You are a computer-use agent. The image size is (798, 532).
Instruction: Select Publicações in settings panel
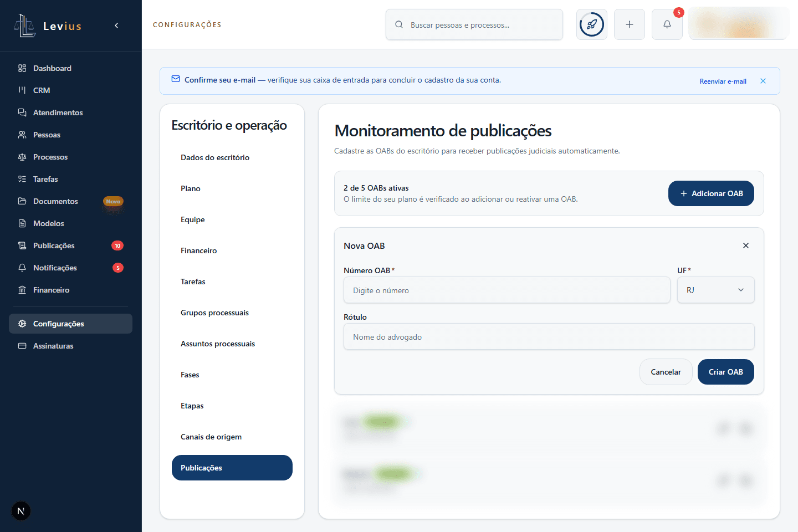tap(232, 468)
